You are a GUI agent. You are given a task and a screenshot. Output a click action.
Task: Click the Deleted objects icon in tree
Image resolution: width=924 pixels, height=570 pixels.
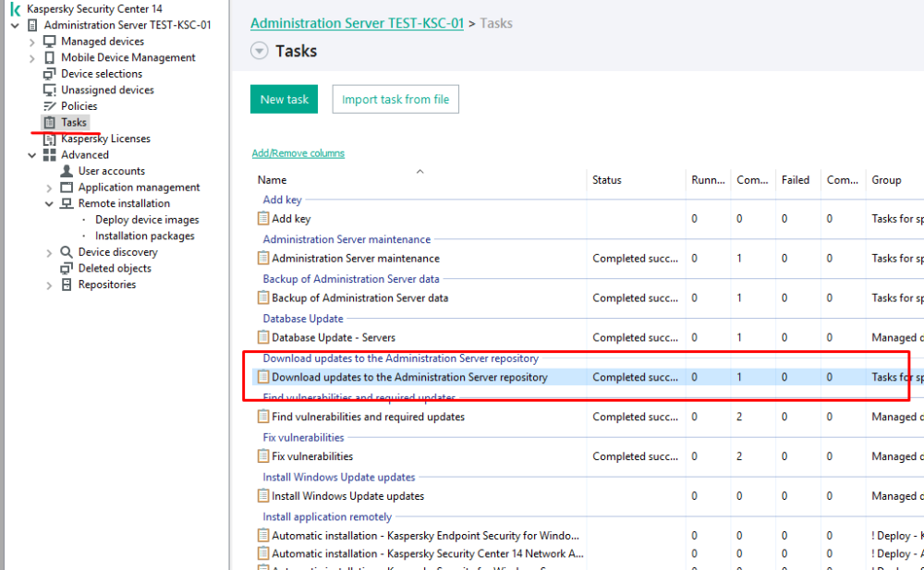(67, 268)
